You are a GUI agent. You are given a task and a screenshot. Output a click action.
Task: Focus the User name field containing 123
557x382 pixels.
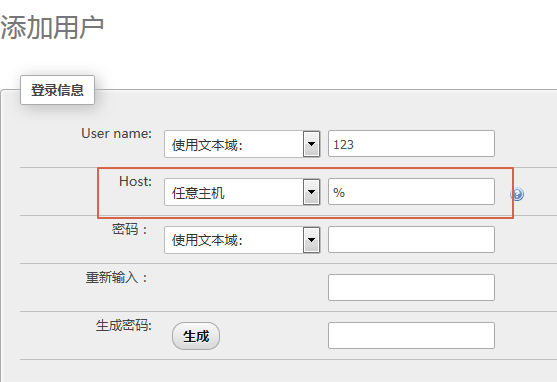coord(411,144)
